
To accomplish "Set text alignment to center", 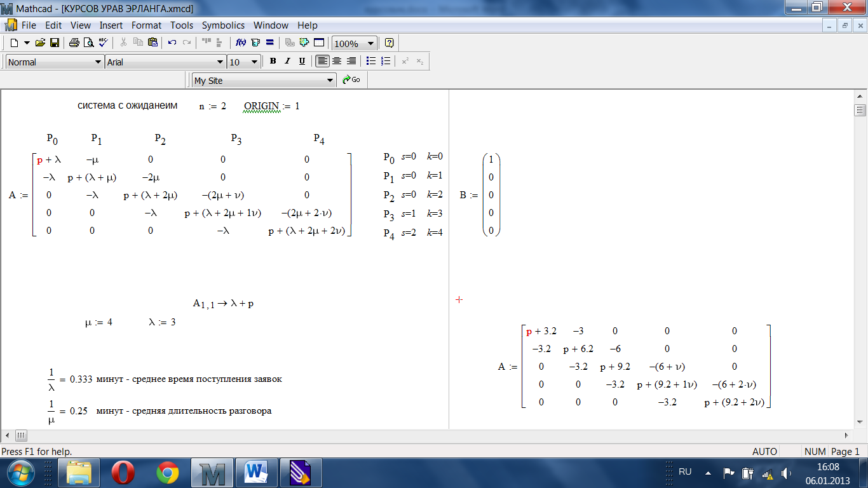I will 337,62.
